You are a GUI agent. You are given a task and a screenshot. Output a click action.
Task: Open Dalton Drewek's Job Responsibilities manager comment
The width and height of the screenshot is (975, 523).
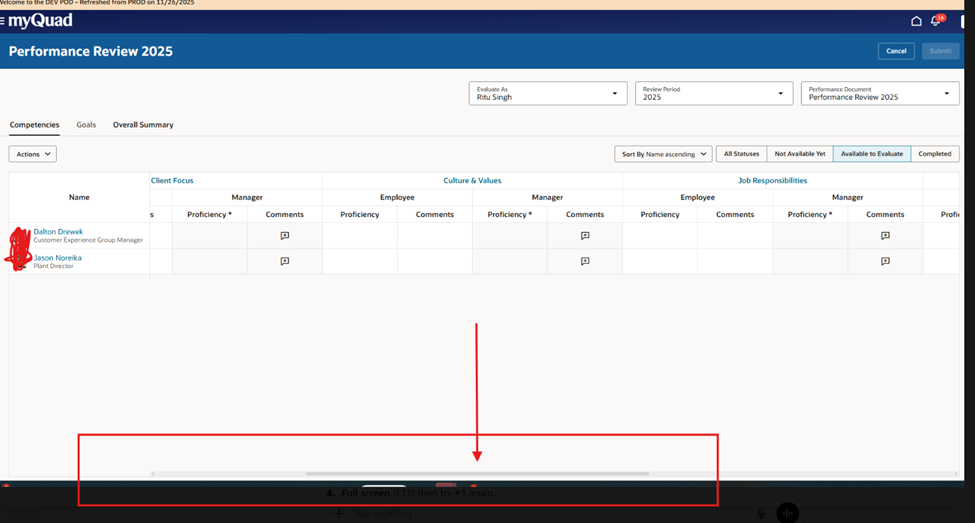point(885,236)
